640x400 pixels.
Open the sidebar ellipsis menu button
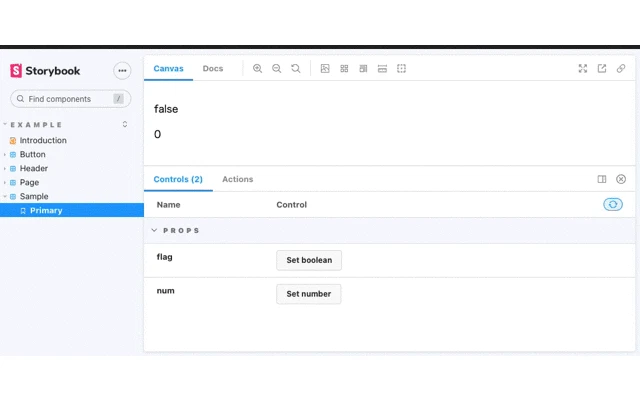pos(122,71)
